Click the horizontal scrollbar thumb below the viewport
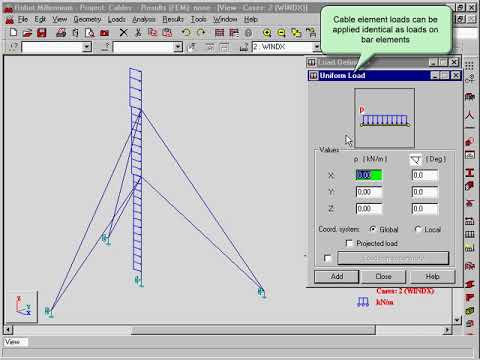 pyautogui.click(x=253, y=330)
